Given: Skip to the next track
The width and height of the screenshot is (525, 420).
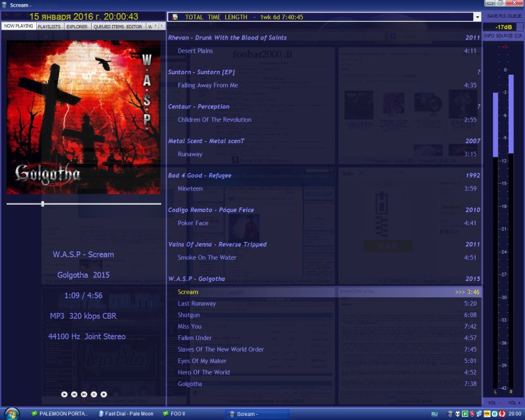Looking at the screenshot, I should pos(84,394).
